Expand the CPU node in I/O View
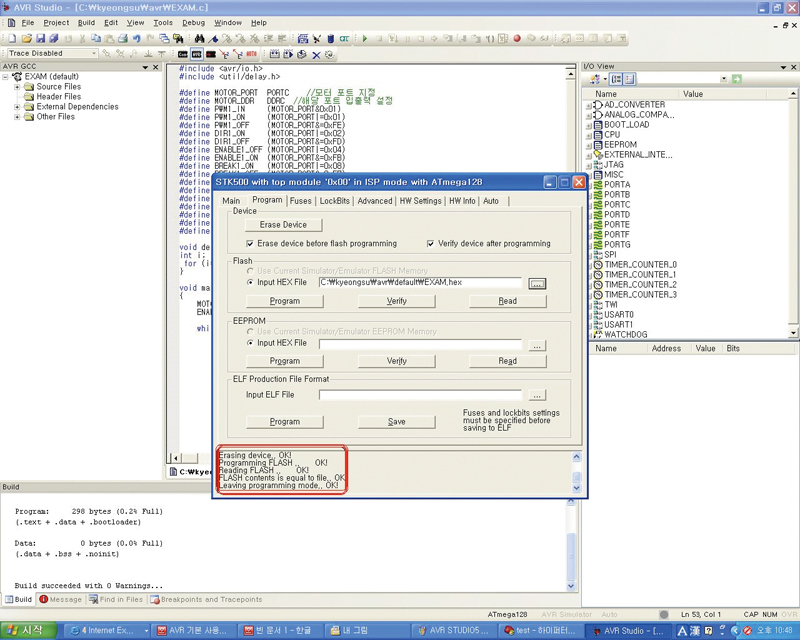Viewport: 800px width, 640px height. coord(589,135)
